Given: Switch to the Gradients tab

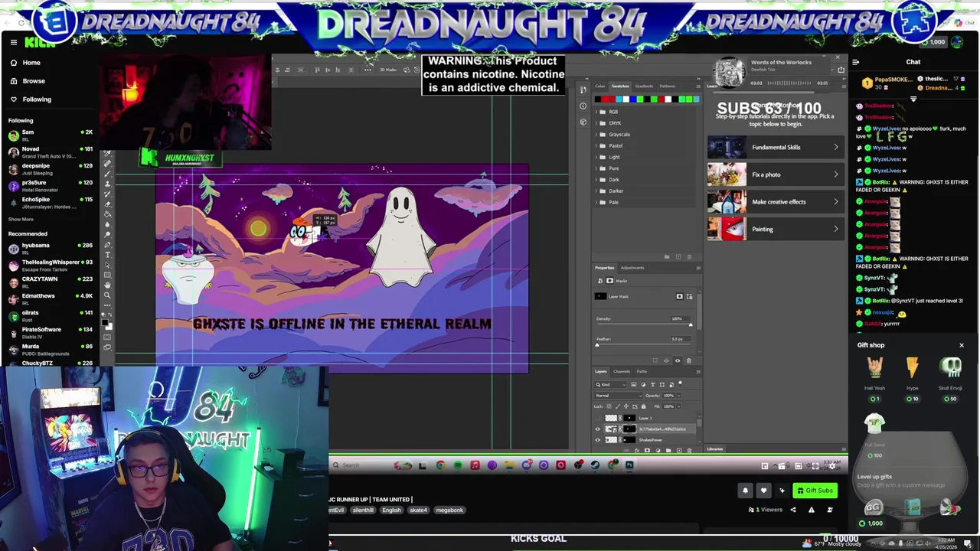Looking at the screenshot, I should pos(644,86).
